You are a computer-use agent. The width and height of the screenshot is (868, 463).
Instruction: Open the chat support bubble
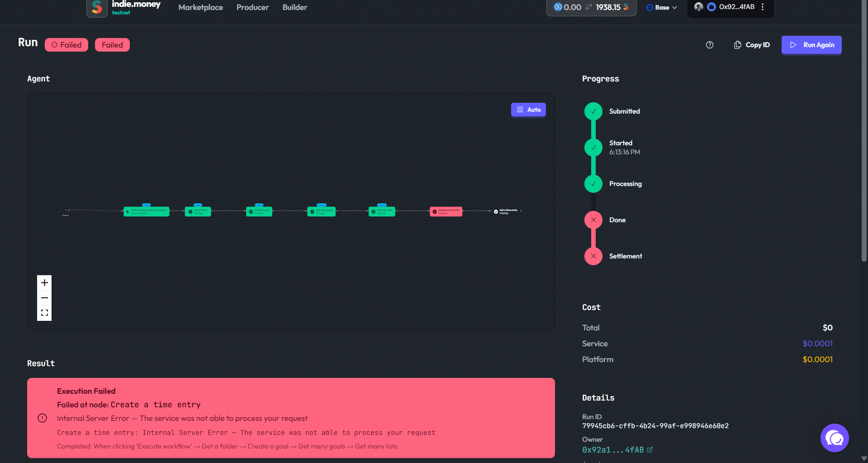[x=834, y=438]
